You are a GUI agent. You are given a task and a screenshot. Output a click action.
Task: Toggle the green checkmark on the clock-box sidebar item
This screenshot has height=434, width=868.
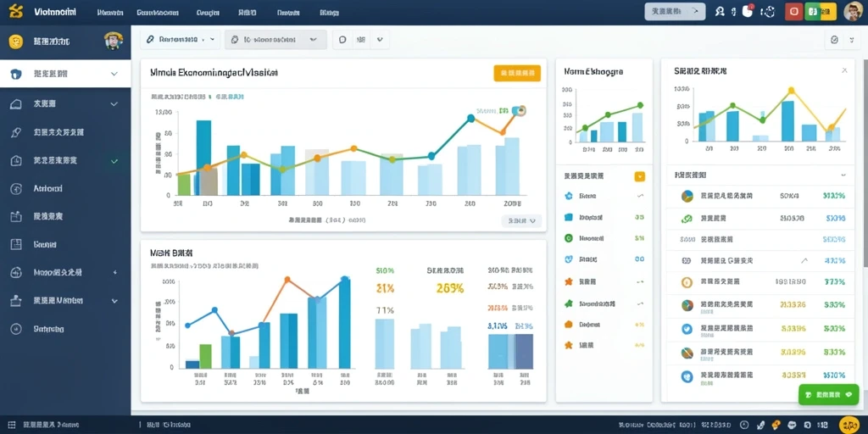click(x=114, y=161)
